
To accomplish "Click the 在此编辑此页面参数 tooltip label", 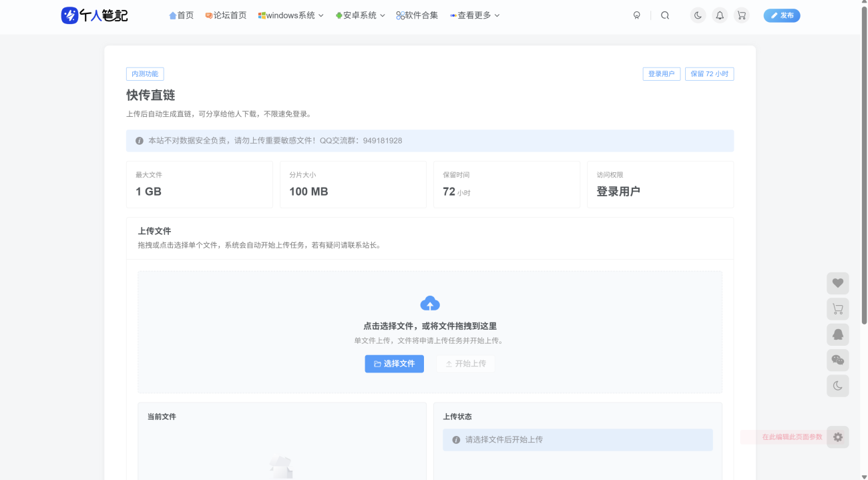I will point(793,437).
